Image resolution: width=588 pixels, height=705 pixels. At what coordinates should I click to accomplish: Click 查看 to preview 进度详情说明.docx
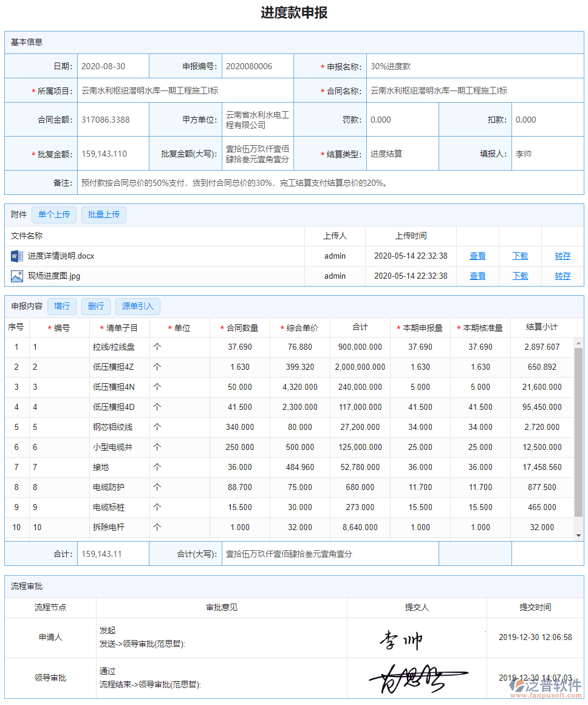(x=477, y=256)
